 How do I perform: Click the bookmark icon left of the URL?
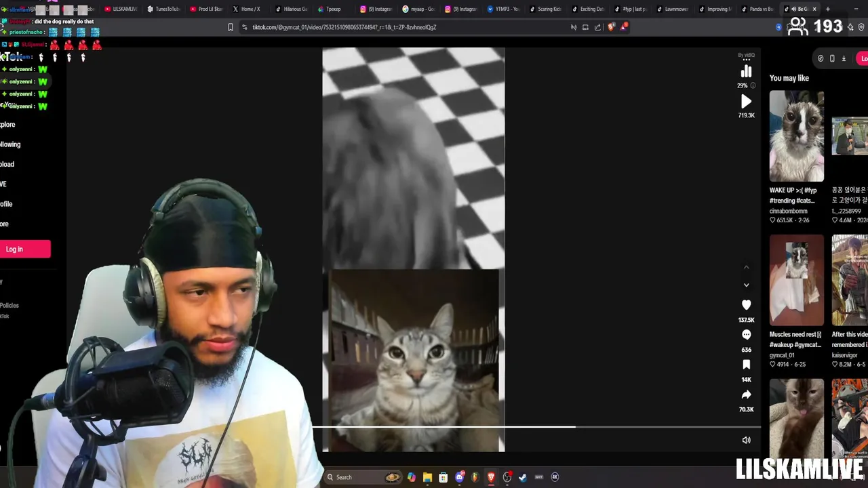click(231, 27)
